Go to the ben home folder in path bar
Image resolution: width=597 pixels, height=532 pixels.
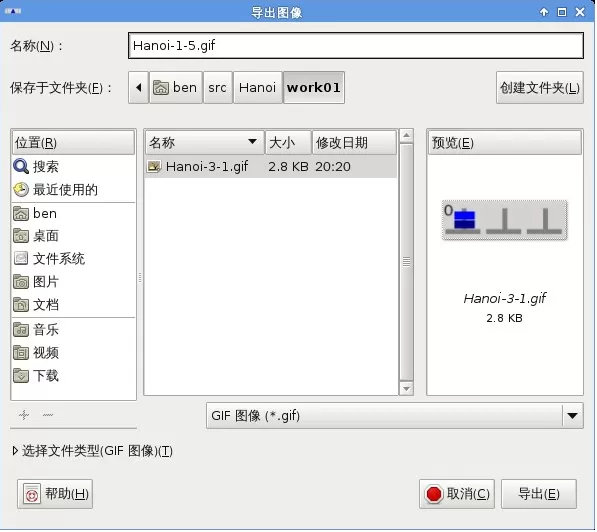tap(176, 88)
